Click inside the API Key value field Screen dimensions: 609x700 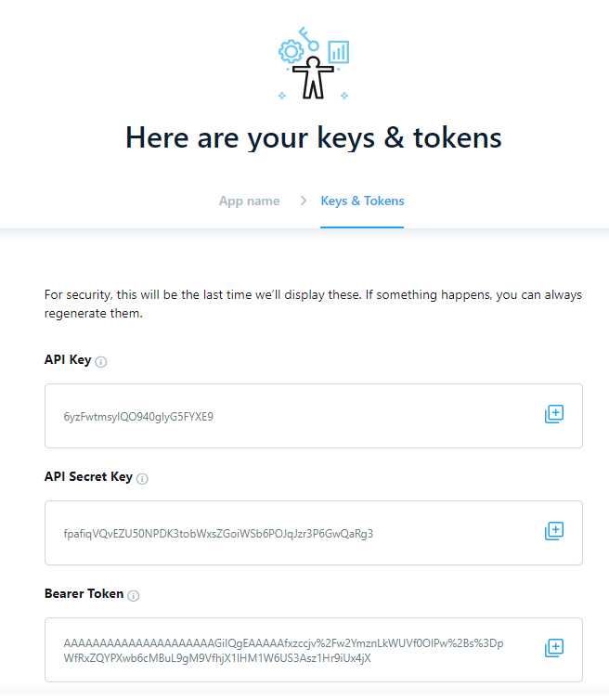click(x=314, y=416)
